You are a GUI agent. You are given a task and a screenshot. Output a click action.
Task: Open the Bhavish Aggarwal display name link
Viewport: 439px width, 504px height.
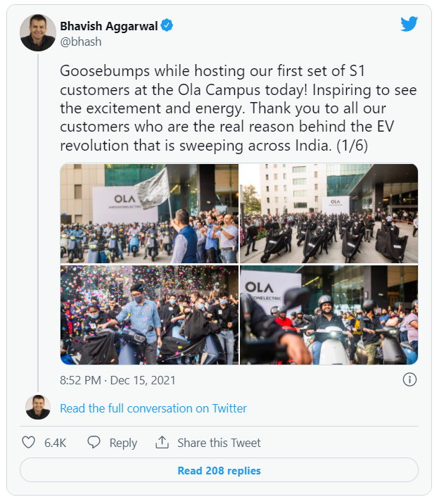(110, 26)
